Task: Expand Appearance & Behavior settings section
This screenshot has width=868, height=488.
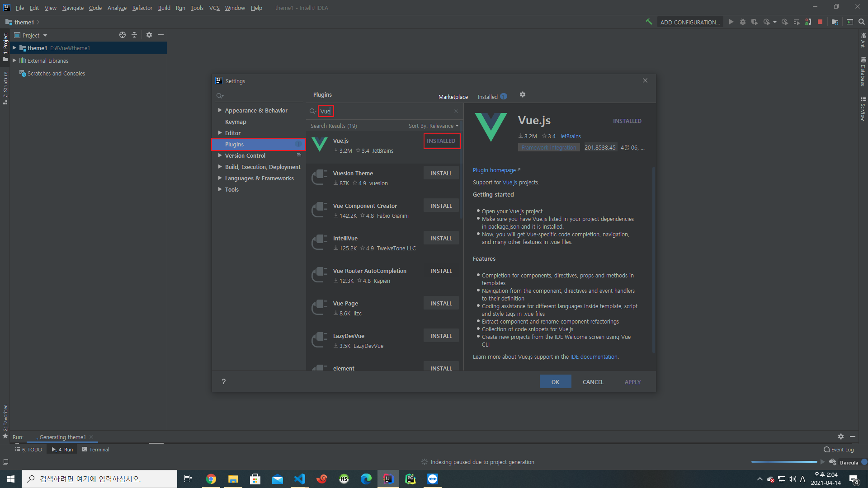Action: [x=220, y=110]
